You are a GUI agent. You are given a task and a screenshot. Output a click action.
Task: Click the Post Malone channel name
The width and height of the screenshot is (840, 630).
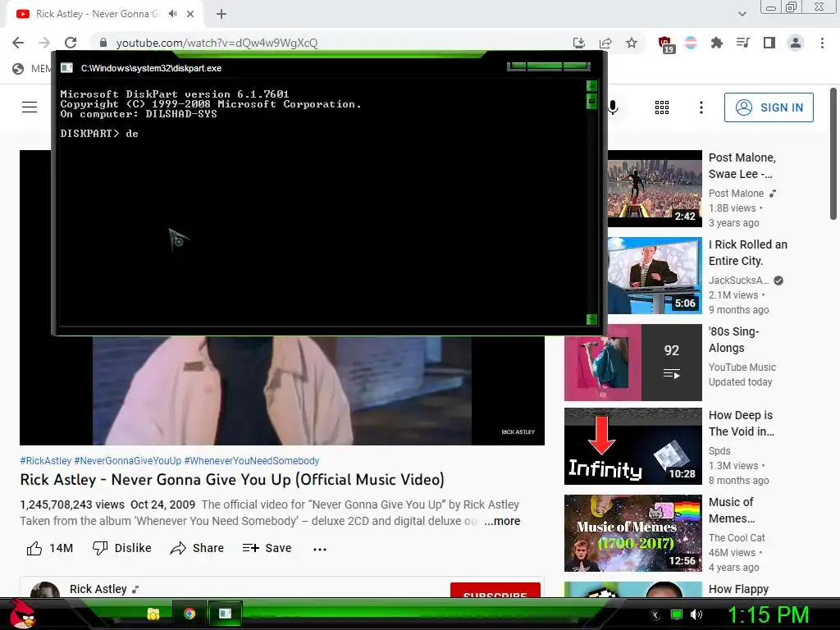tap(736, 194)
